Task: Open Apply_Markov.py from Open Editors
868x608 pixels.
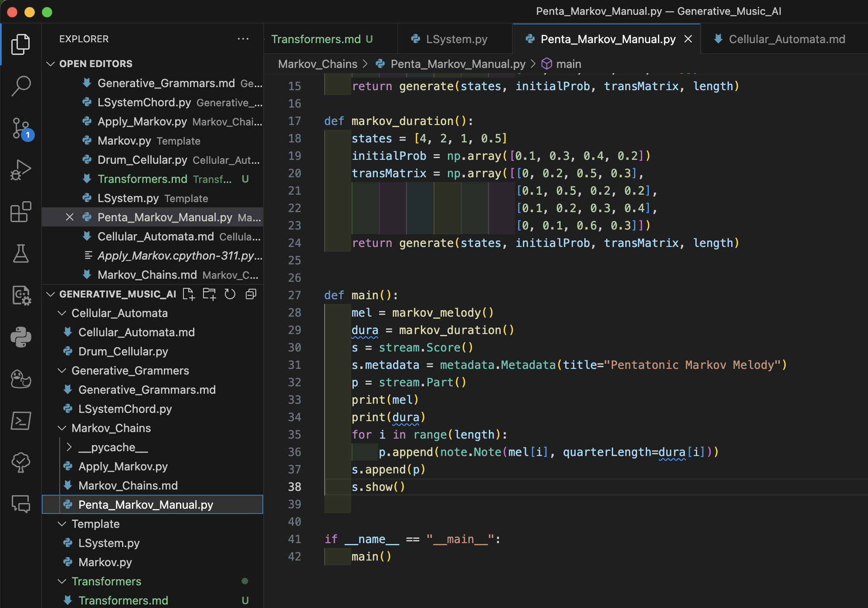Action: [x=153, y=121]
